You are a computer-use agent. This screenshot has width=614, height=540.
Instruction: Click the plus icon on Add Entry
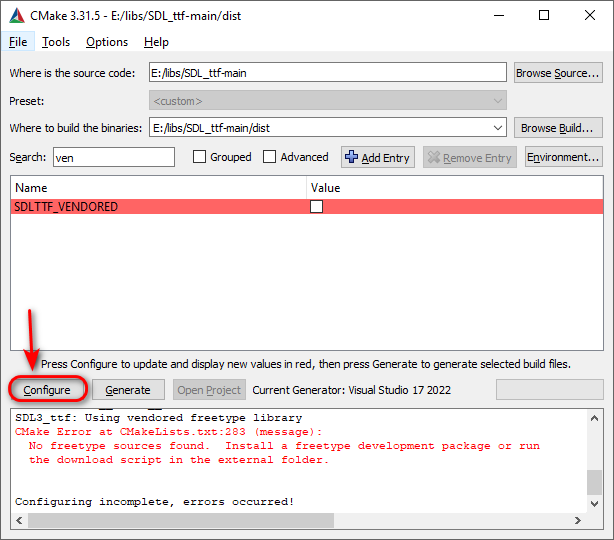pyautogui.click(x=351, y=157)
